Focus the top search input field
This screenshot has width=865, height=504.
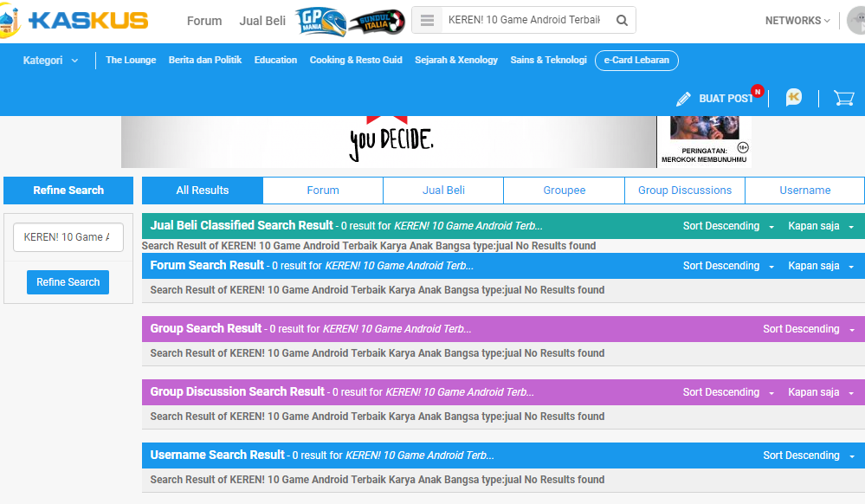pos(524,21)
